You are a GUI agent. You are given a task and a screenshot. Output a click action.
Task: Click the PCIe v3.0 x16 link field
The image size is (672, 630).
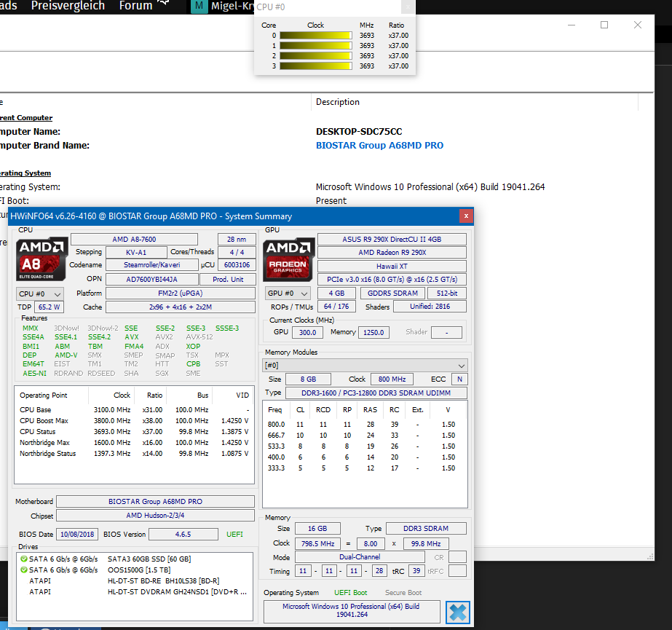[392, 280]
